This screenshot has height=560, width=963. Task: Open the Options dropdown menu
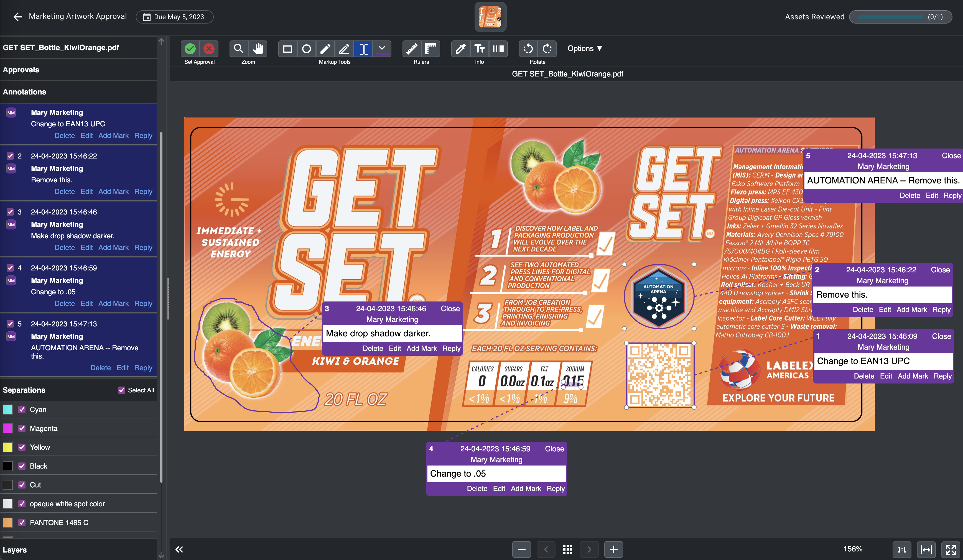pyautogui.click(x=585, y=48)
